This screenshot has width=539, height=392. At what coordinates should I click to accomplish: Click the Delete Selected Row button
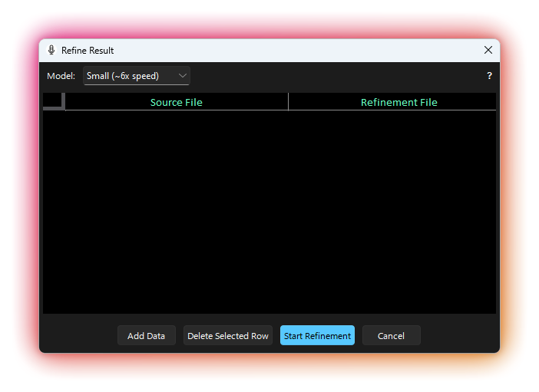(228, 336)
